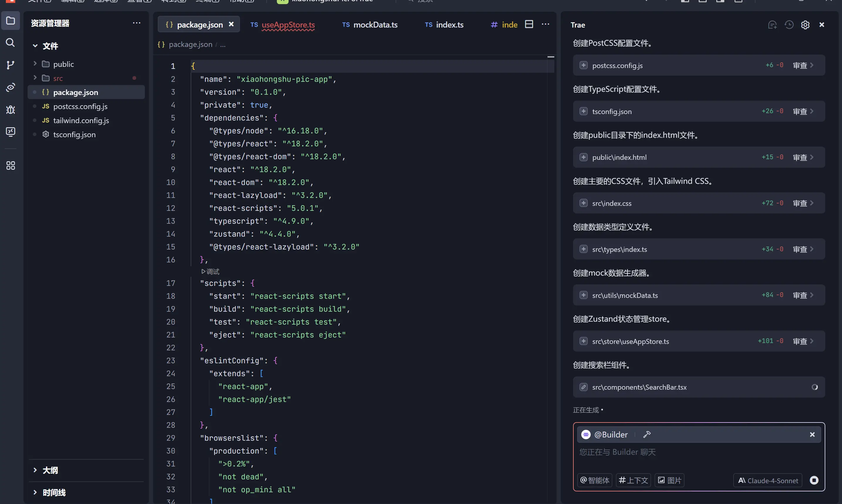Screen dimensions: 842x504
Task: Click the plus icon on src\utils\mockData.ts card
Action: (584, 295)
